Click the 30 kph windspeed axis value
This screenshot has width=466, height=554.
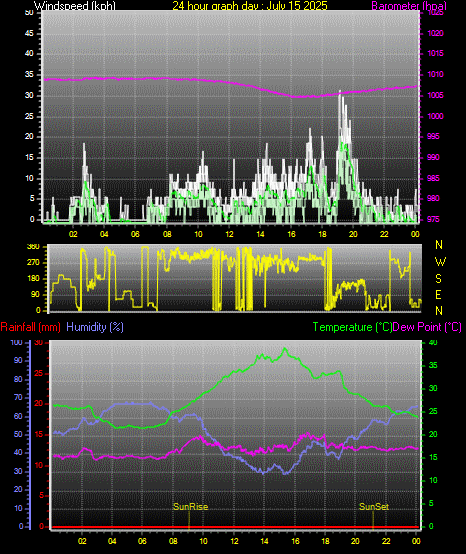point(29,95)
